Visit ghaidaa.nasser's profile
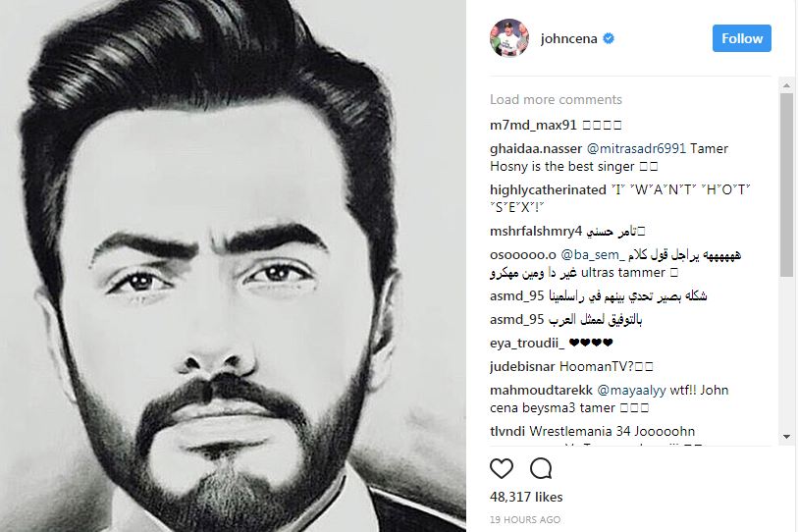This screenshot has height=532, width=798. tap(536, 148)
